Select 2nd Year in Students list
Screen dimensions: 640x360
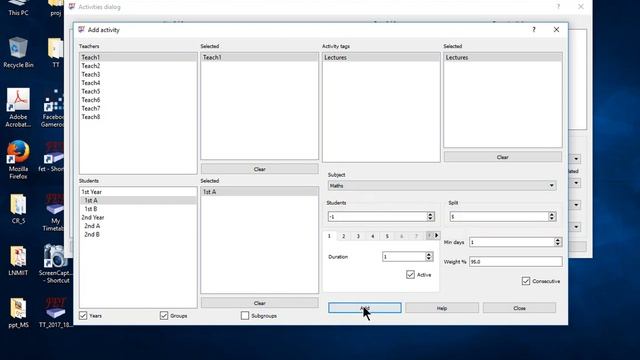tap(138, 218)
